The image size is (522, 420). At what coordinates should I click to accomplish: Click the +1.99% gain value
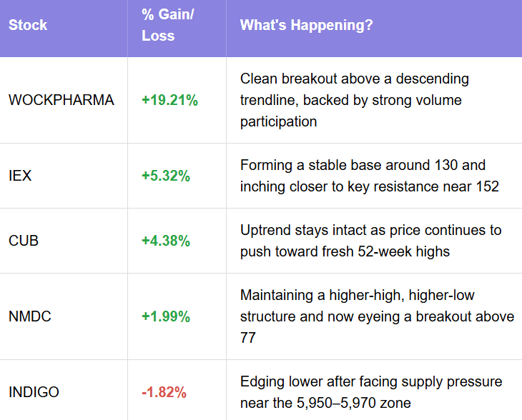(x=166, y=316)
